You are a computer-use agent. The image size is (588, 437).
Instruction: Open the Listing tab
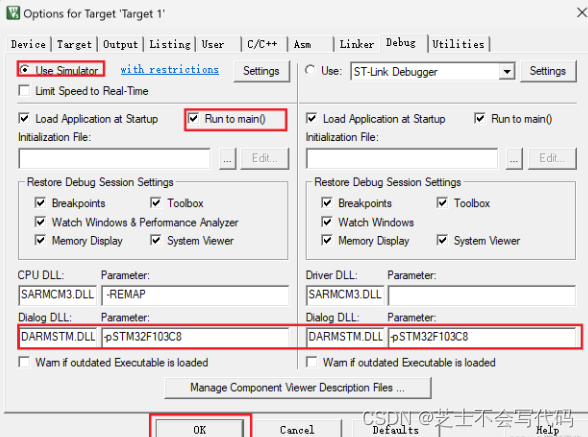[x=170, y=44]
